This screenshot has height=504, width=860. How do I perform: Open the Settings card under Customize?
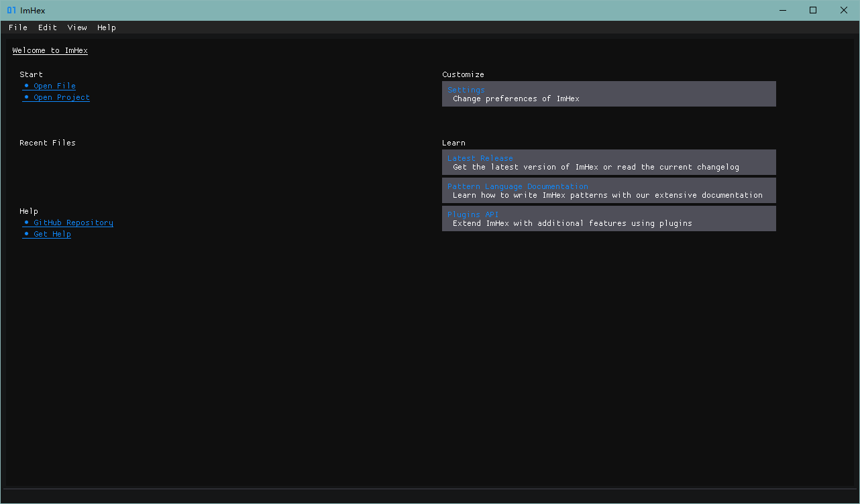609,94
